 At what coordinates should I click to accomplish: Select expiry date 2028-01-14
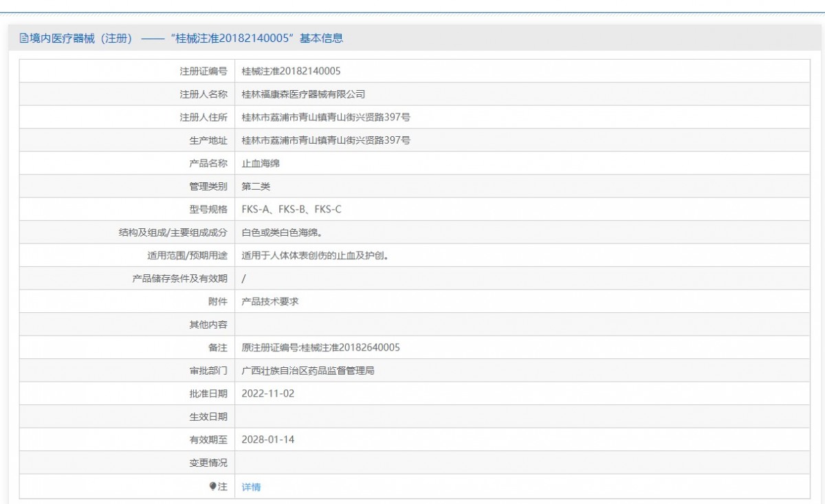tap(269, 440)
